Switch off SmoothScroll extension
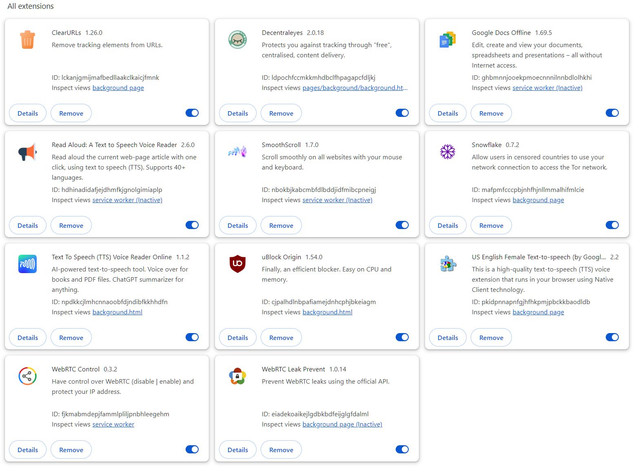The height and width of the screenshot is (474, 640). pos(402,225)
